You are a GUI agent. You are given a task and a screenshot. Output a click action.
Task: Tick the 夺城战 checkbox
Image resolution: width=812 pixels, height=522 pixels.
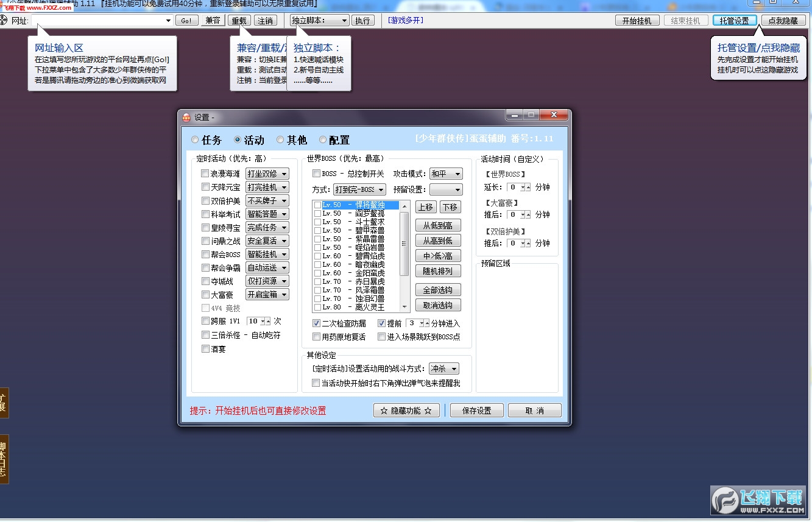[205, 281]
